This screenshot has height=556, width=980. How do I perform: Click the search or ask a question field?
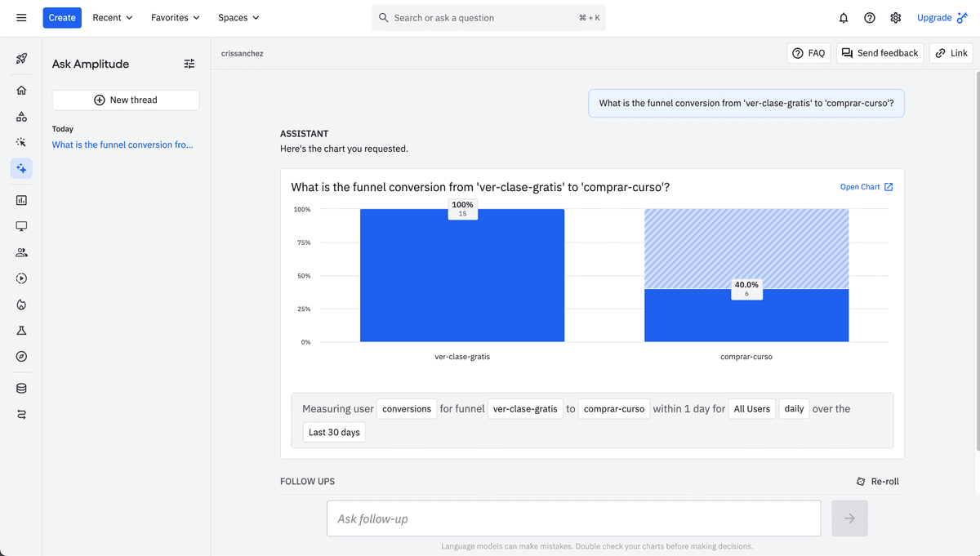tap(489, 18)
